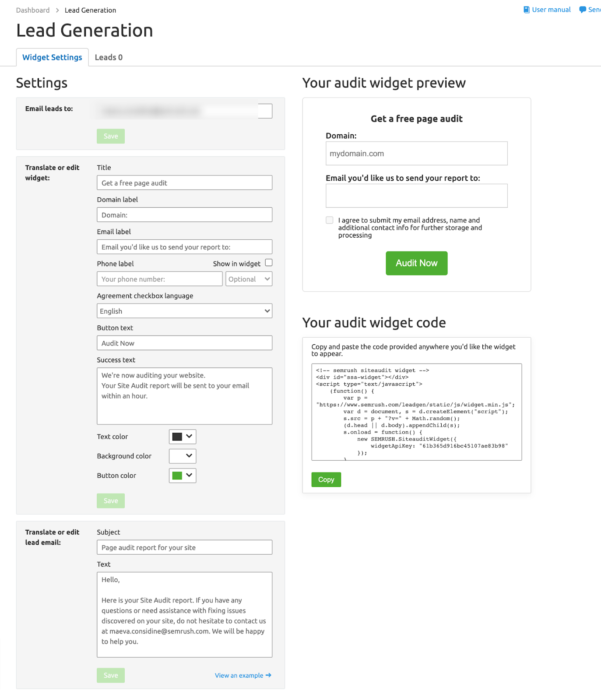
Task: Expand the Agreement checkbox language dropdown
Action: (184, 311)
